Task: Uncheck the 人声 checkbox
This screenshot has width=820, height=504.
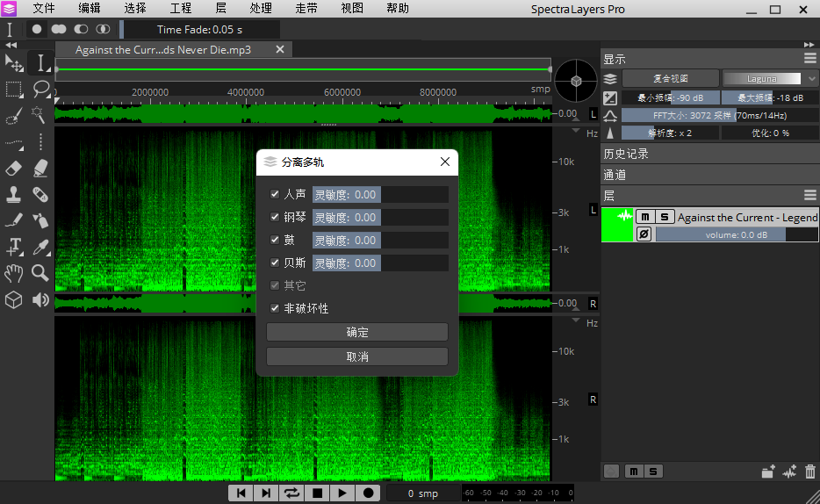Action: click(275, 194)
